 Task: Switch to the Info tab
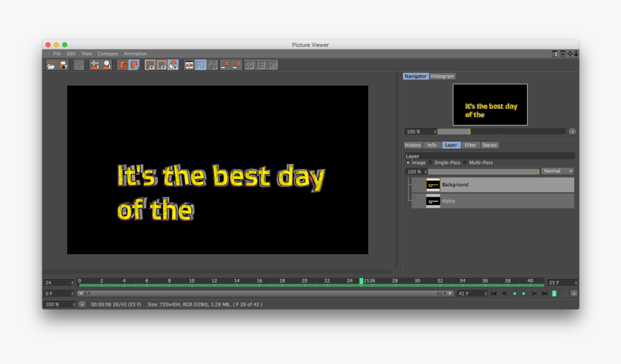(x=432, y=145)
